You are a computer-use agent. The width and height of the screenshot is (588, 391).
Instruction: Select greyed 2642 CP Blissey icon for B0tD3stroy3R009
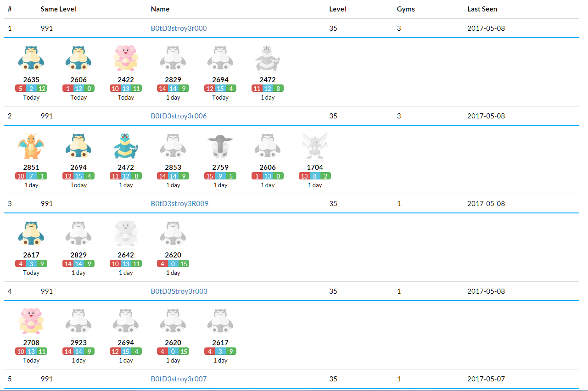(x=126, y=233)
